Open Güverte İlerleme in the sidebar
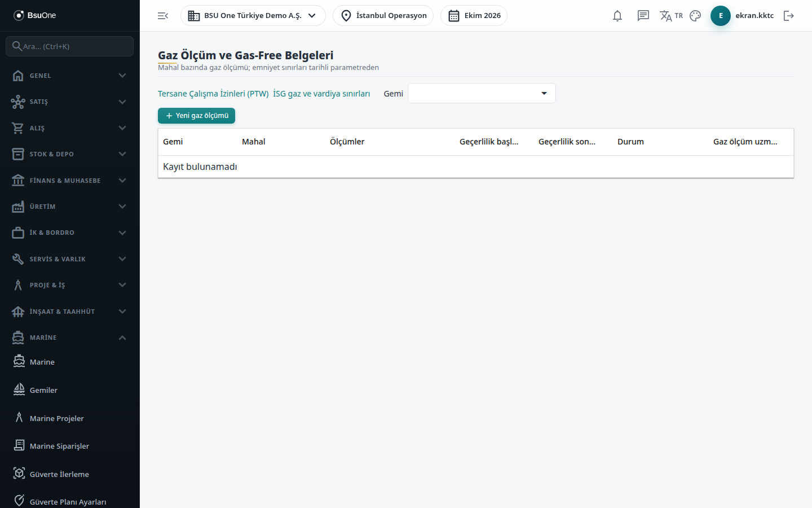812x508 pixels. click(70, 474)
